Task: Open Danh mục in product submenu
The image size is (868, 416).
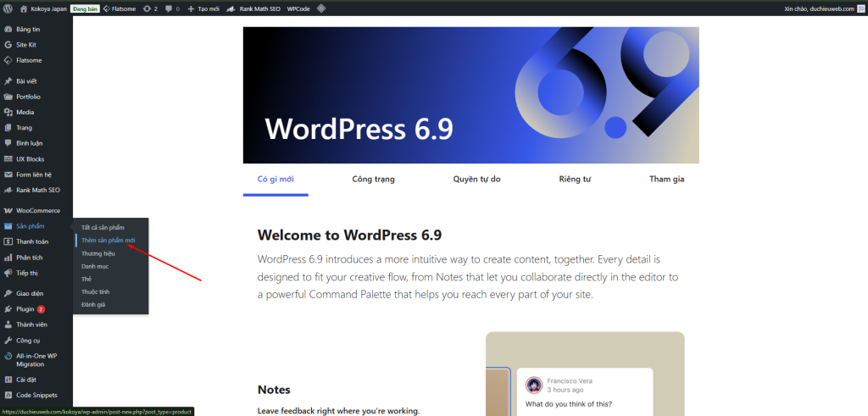Action: coord(95,266)
